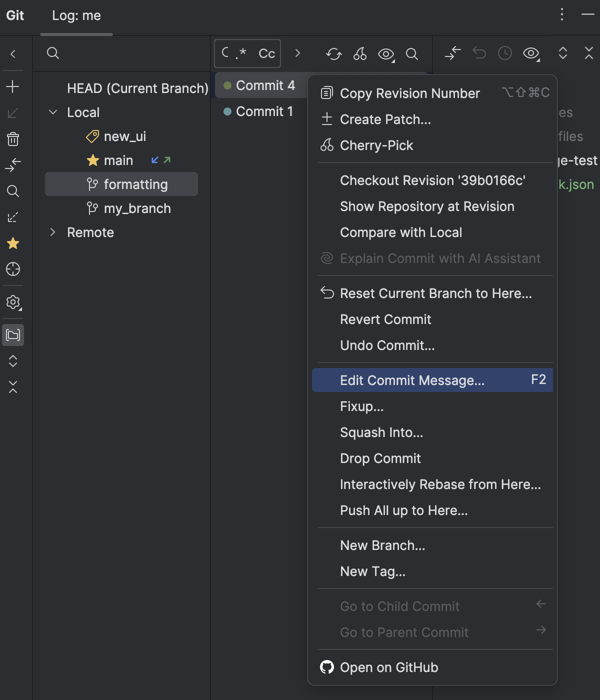Choose Edit Commit Message from the menu

coord(412,380)
